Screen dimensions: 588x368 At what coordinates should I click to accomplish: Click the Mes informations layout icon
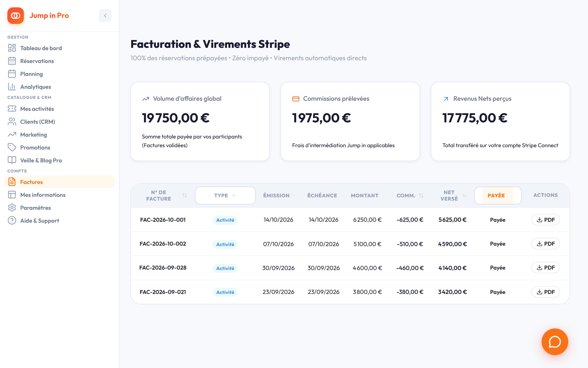pos(12,195)
